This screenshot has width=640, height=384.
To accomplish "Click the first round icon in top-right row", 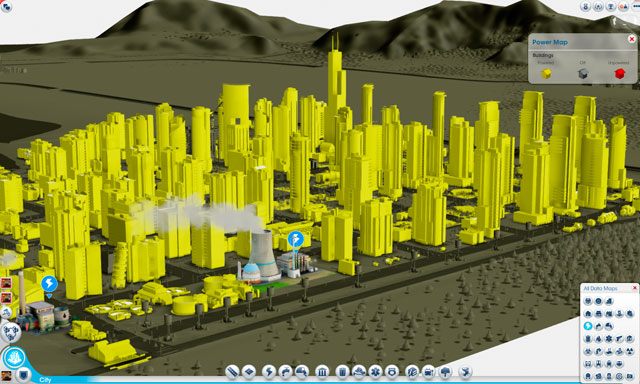I will tap(586, 6).
